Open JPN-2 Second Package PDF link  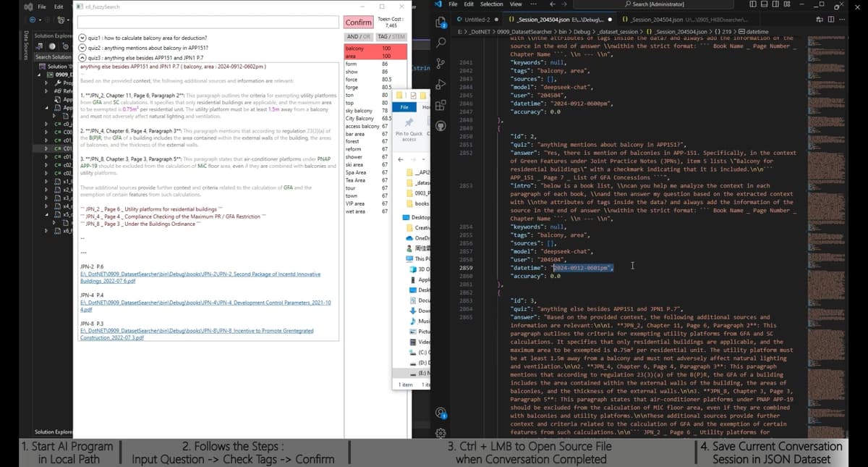point(200,278)
